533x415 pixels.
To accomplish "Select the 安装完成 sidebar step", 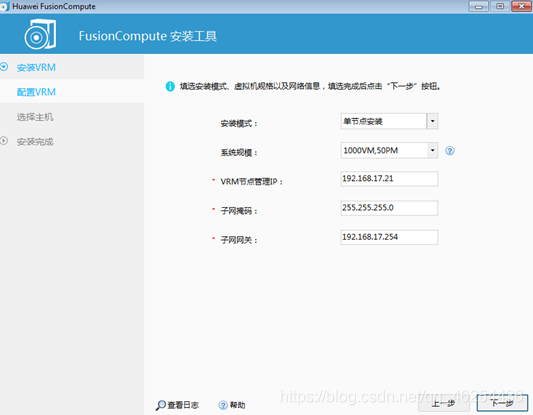I will click(x=72, y=141).
